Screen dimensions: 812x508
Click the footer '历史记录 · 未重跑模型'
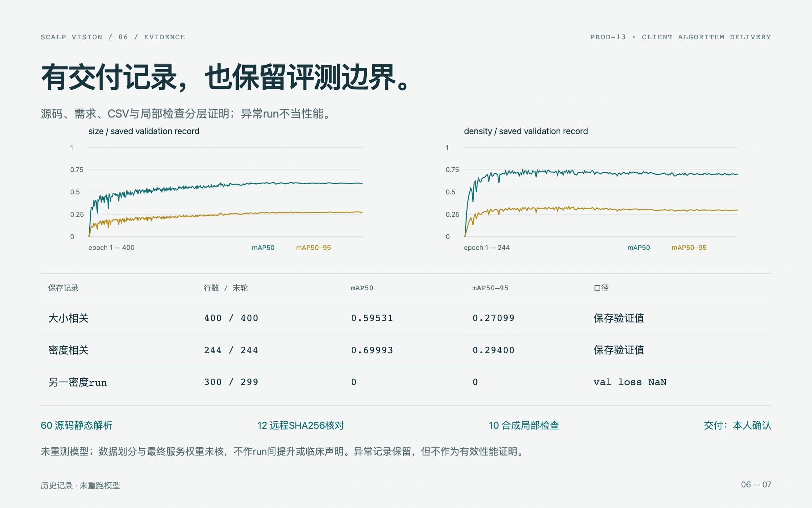click(x=80, y=485)
